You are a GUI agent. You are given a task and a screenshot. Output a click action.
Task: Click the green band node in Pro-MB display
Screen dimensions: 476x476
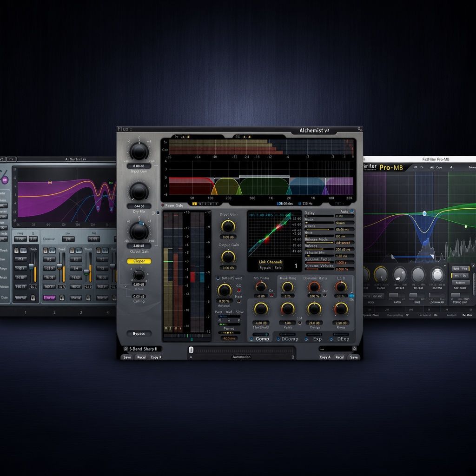pos(466,226)
